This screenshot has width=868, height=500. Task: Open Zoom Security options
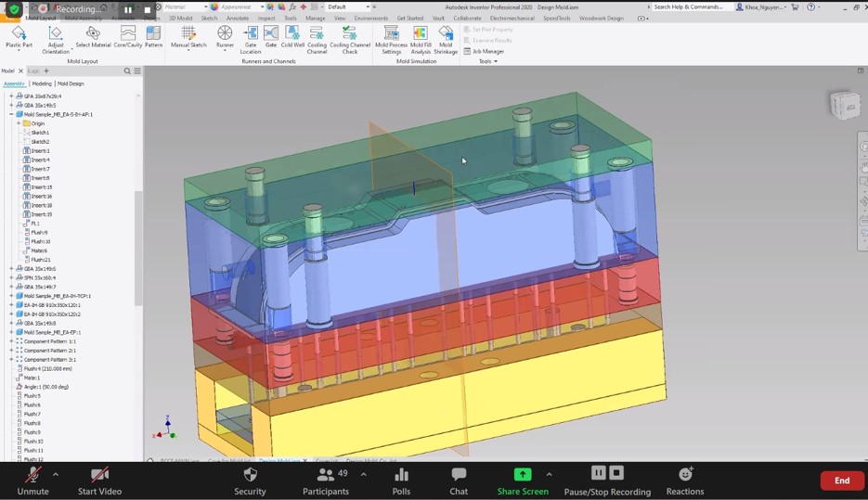point(251,481)
